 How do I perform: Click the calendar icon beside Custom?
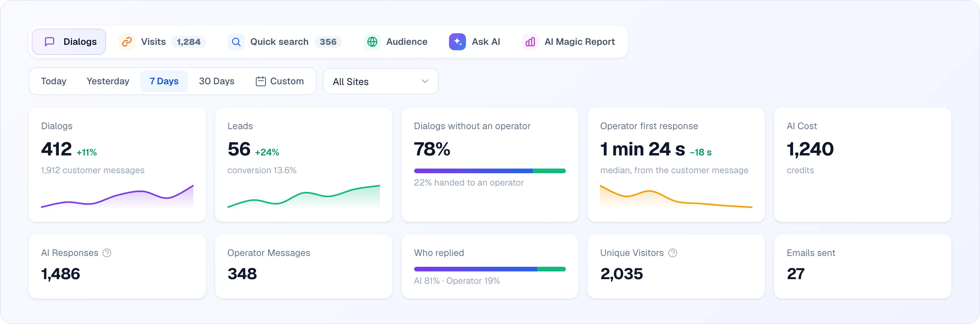261,81
